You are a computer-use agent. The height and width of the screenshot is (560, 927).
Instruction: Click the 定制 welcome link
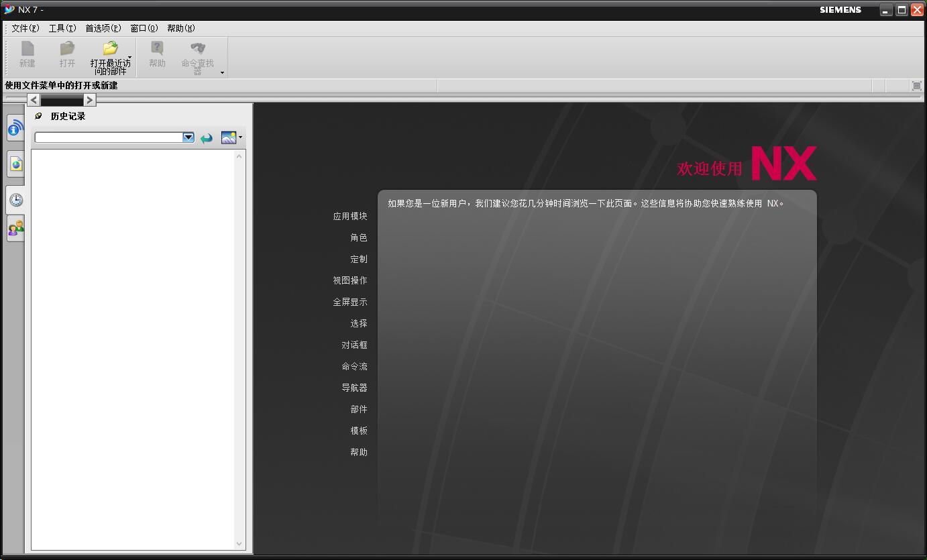point(359,259)
